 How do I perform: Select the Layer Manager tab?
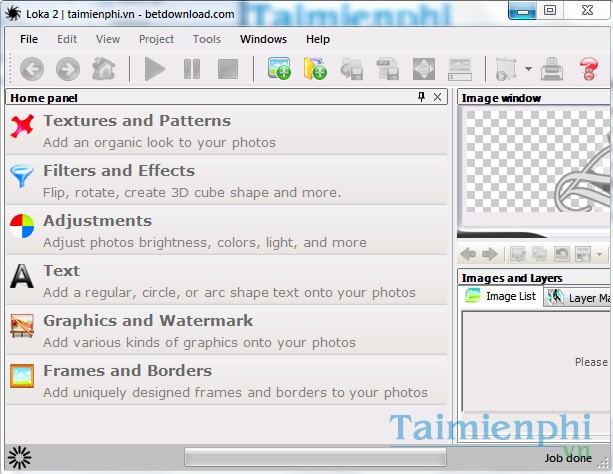pos(580,297)
